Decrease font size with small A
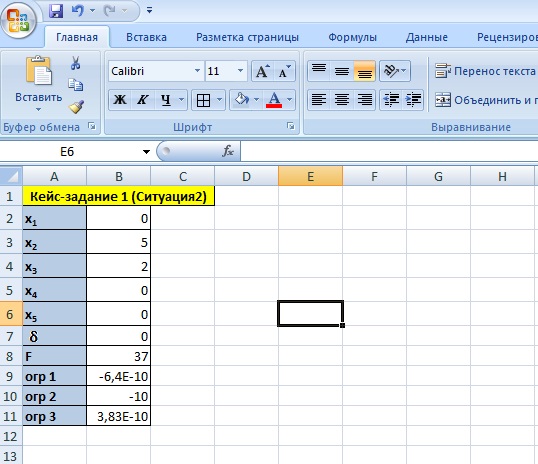Viewport: 538px width, 464px height. 284,71
